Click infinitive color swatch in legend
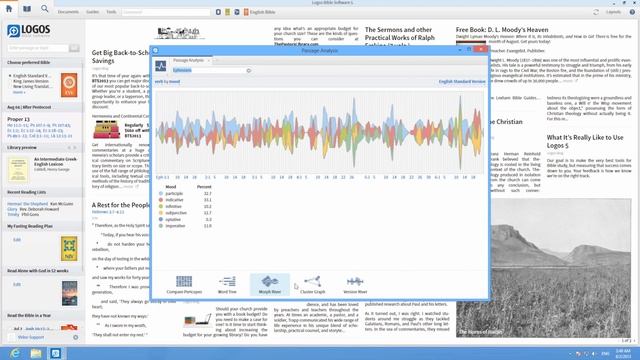The width and height of the screenshot is (640, 360). click(161, 207)
